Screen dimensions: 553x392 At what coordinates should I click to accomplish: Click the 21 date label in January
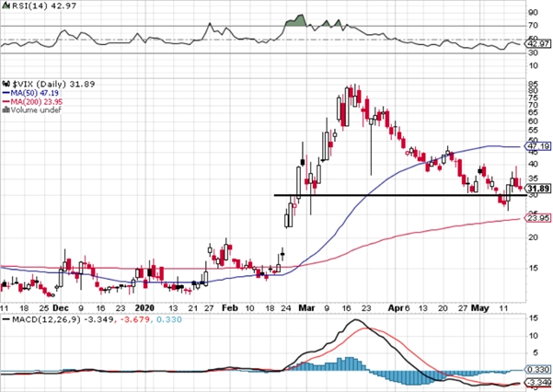[193, 308]
